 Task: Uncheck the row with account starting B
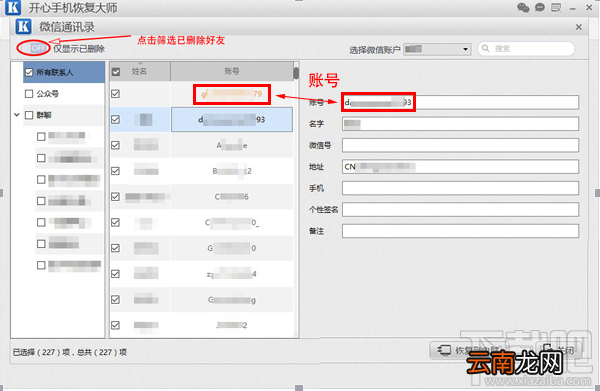[x=116, y=171]
